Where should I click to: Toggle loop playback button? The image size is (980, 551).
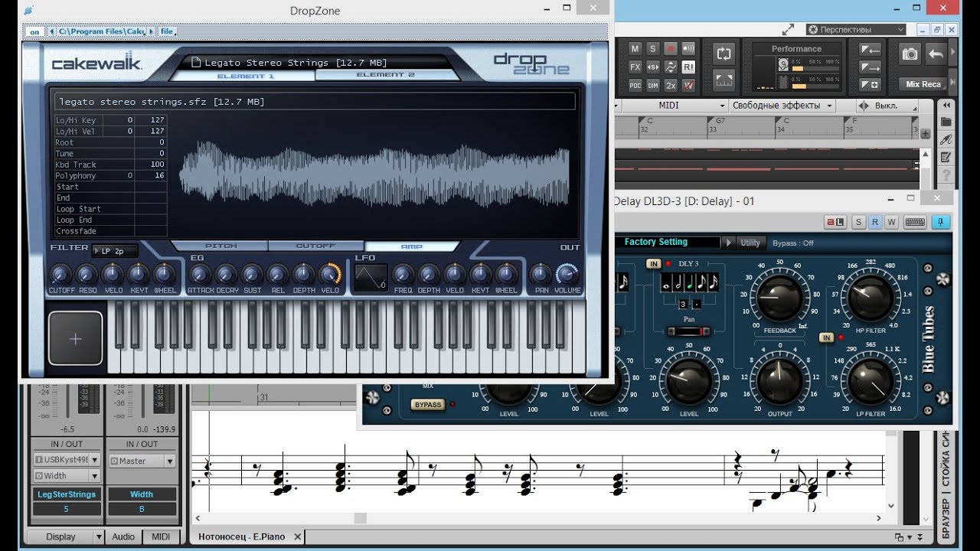pos(724,54)
